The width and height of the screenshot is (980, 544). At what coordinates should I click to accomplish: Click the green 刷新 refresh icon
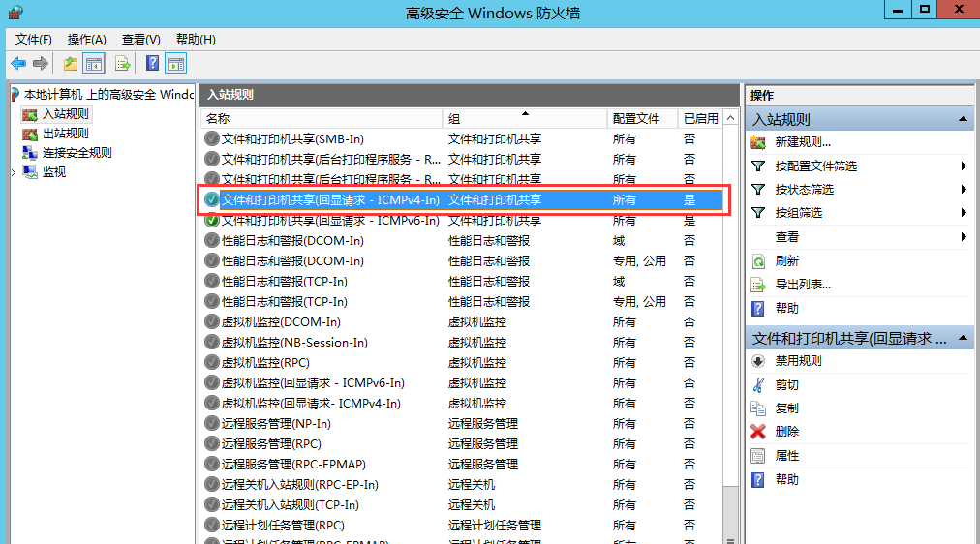pyautogui.click(x=758, y=261)
